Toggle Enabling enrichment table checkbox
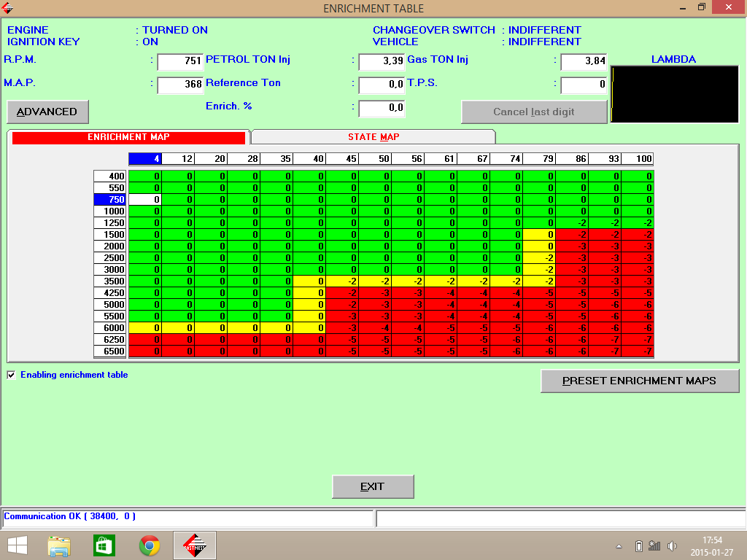This screenshot has height=560, width=747. point(12,376)
